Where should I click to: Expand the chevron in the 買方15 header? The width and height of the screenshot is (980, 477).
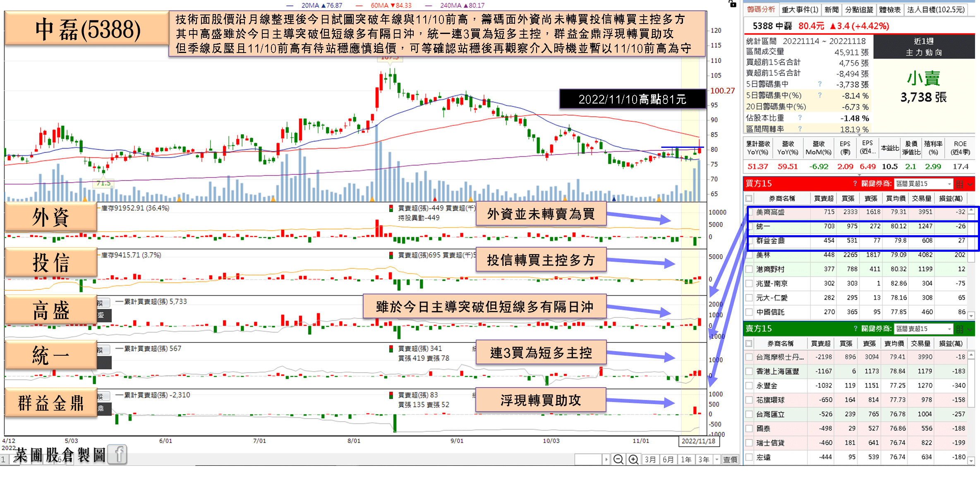click(970, 184)
